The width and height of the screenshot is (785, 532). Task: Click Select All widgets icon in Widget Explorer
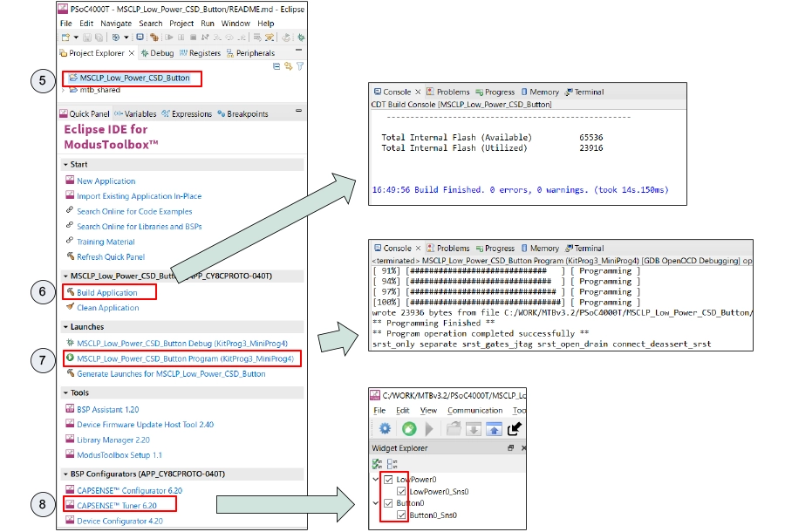(378, 464)
